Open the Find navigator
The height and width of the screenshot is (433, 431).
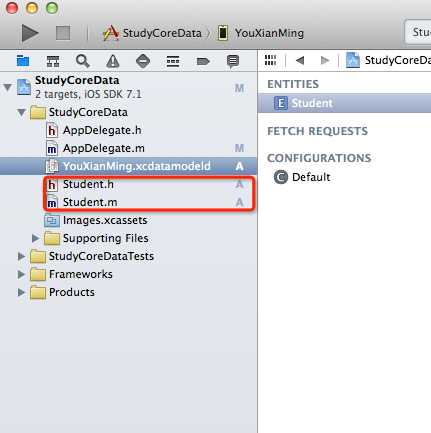click(83, 61)
